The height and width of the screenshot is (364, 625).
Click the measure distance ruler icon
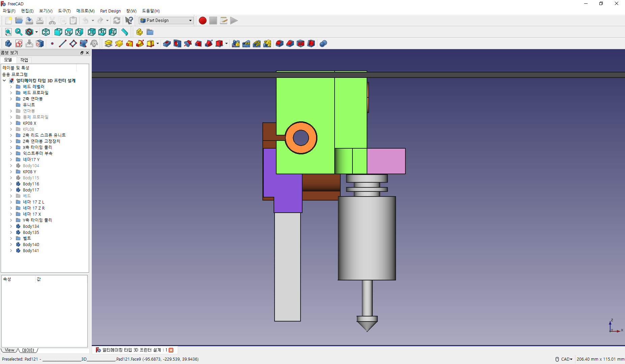(x=125, y=32)
